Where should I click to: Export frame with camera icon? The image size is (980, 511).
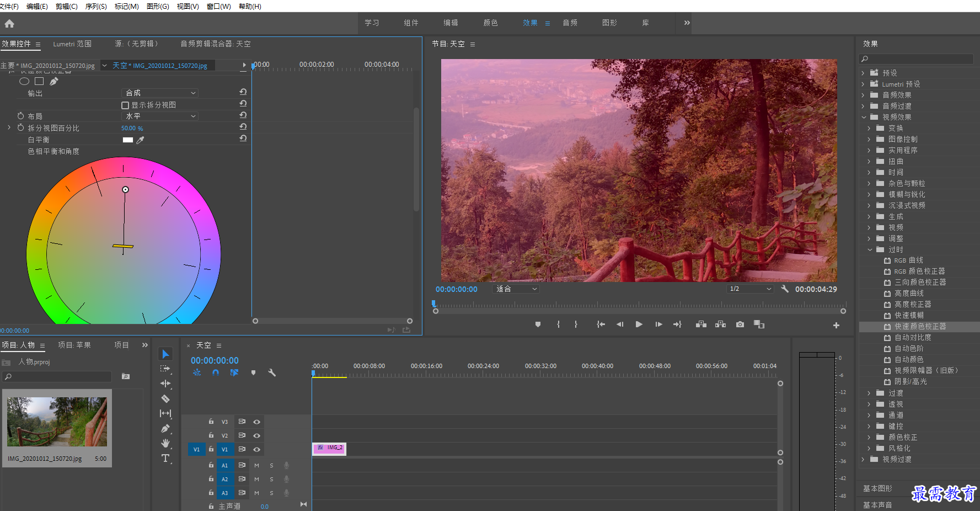(740, 324)
